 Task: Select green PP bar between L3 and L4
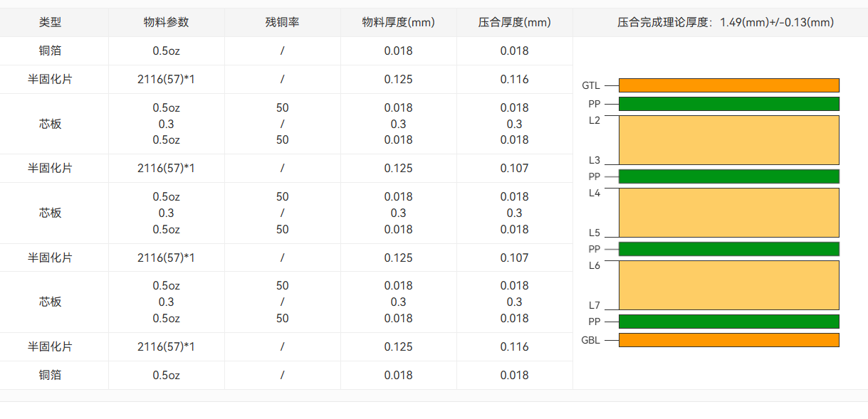(728, 176)
